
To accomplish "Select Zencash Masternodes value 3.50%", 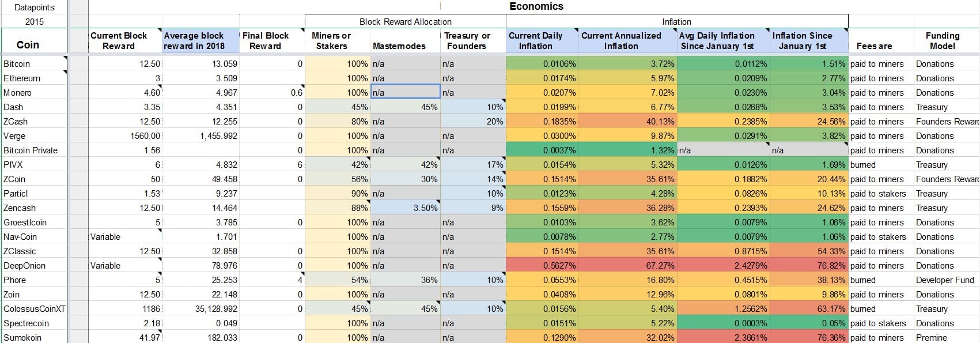I will pos(406,208).
